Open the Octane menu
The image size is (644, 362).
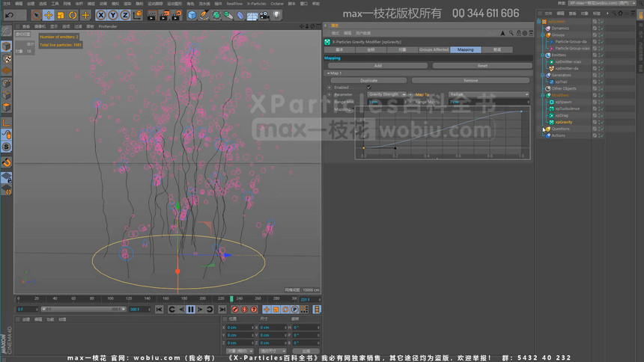tap(277, 4)
